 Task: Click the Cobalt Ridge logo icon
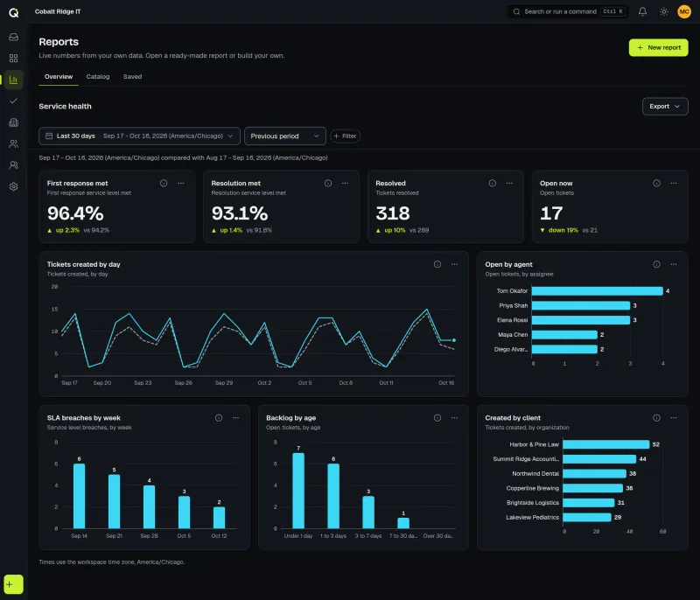[14, 13]
